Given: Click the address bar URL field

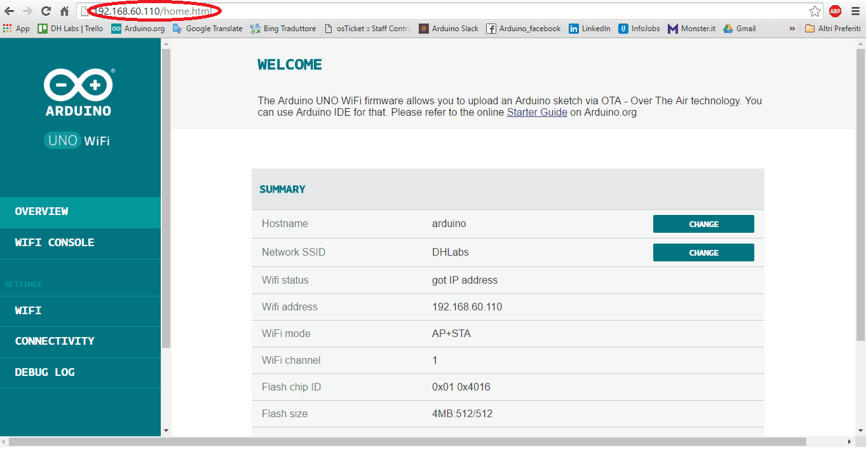Looking at the screenshot, I should (x=445, y=11).
